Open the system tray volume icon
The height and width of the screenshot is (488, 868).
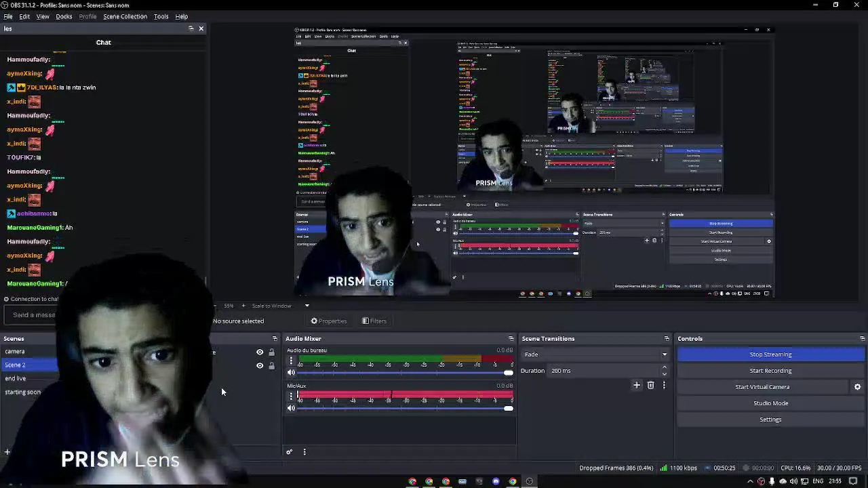click(793, 481)
